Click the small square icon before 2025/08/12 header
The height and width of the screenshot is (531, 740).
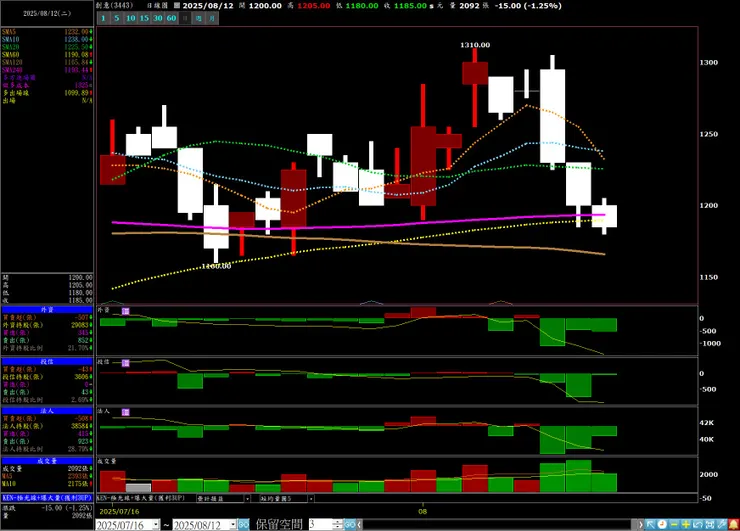pos(177,6)
